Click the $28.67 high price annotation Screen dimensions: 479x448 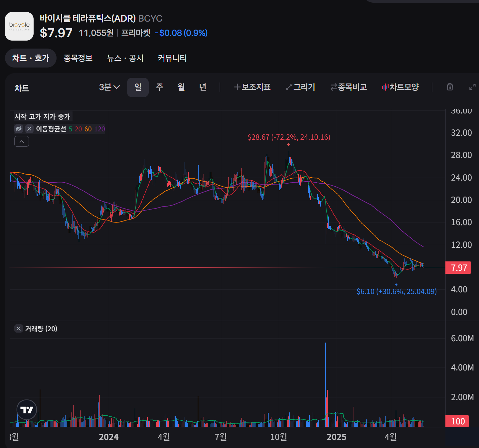tap(289, 137)
